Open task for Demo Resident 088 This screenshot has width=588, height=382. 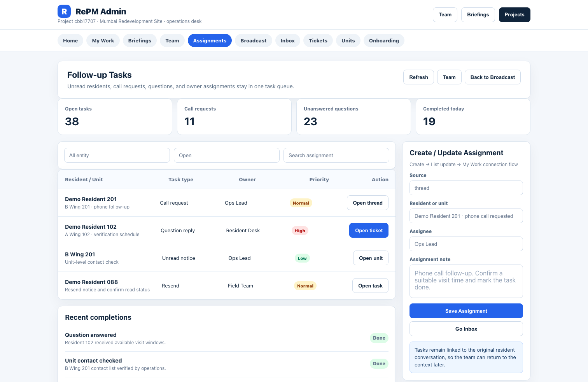[x=370, y=286]
